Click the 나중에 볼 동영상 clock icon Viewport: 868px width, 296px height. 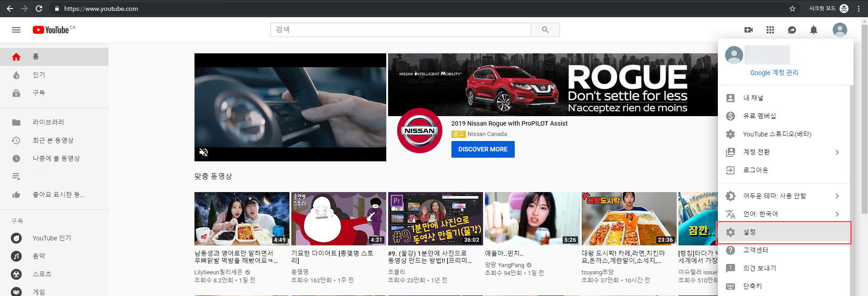16,159
